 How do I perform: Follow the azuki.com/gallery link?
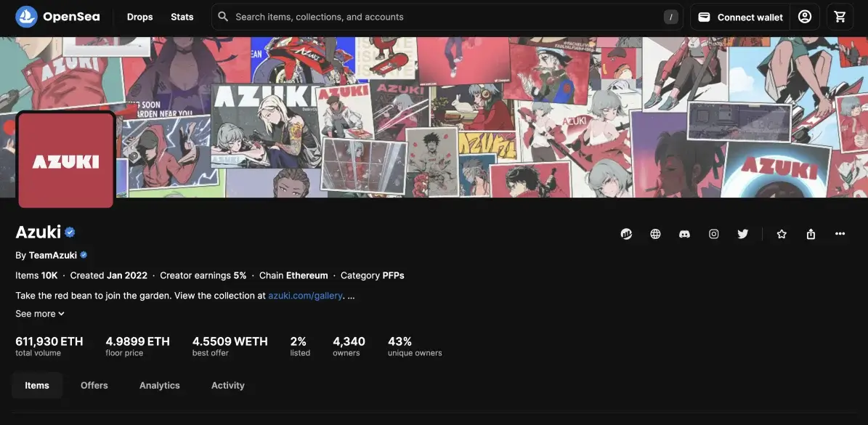(305, 296)
